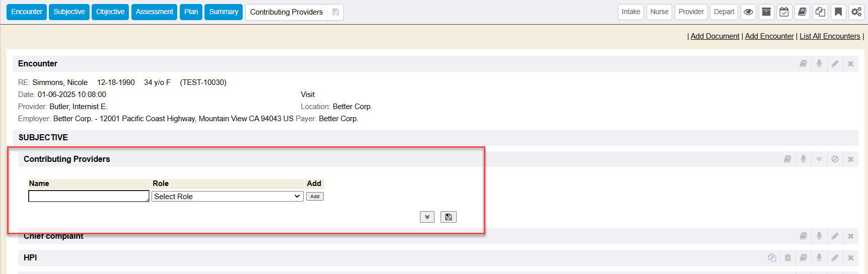Click the trash icon in HPI row
Screen dimensions: 868x274
(788, 258)
